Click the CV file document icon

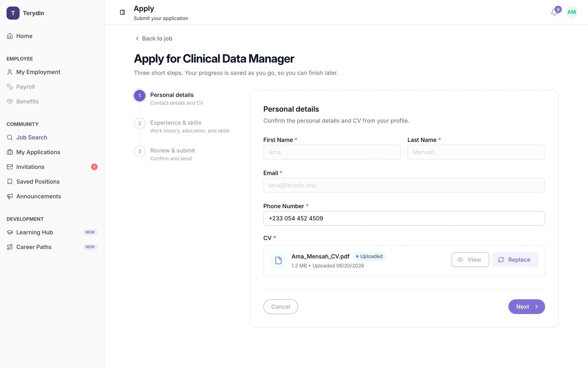click(x=278, y=260)
